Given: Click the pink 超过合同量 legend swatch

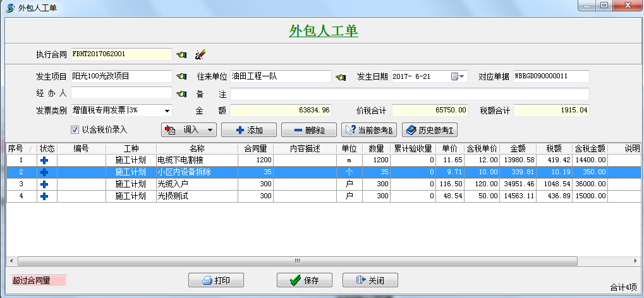Looking at the screenshot, I should point(38,280).
